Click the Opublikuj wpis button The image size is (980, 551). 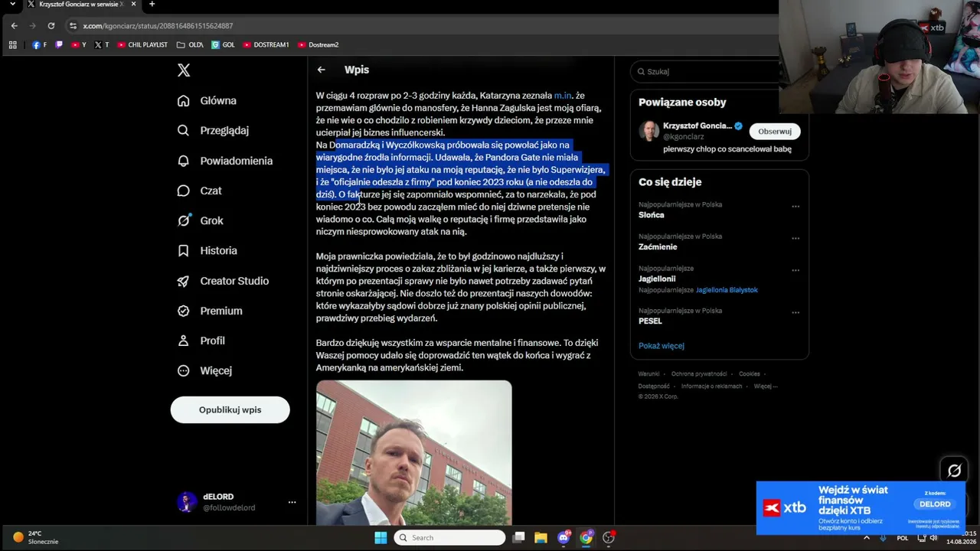tap(230, 409)
